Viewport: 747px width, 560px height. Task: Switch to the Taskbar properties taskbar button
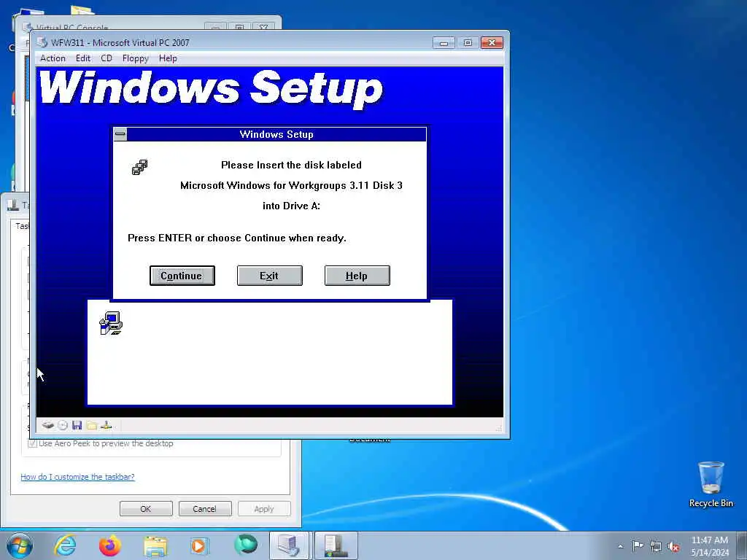point(336,545)
